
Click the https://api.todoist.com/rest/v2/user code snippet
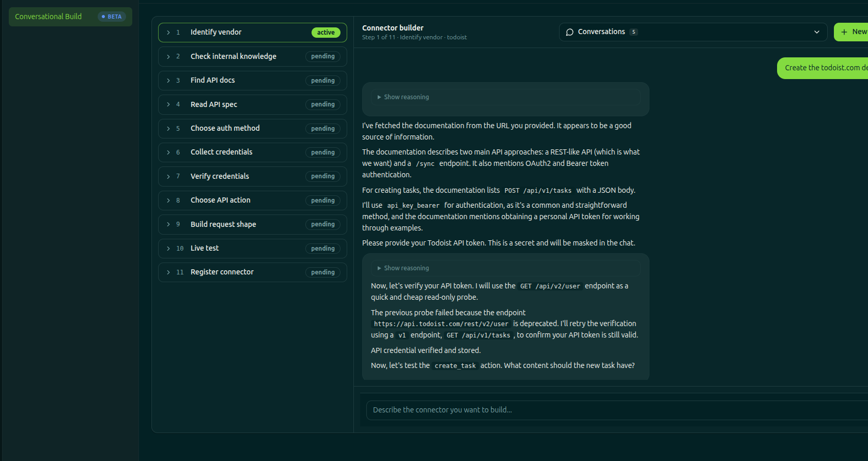pyautogui.click(x=441, y=324)
